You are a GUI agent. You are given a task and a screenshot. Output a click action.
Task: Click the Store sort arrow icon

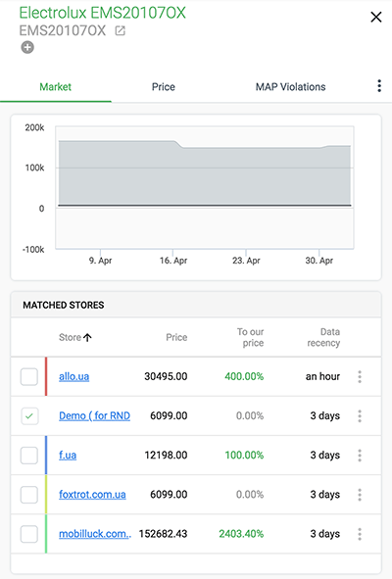(x=87, y=337)
